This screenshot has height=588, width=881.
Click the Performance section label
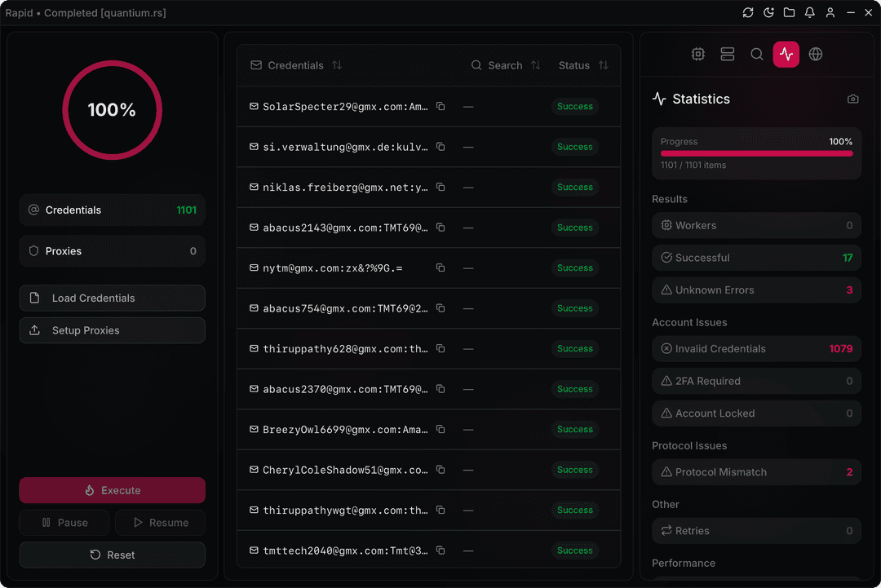pyautogui.click(x=684, y=563)
